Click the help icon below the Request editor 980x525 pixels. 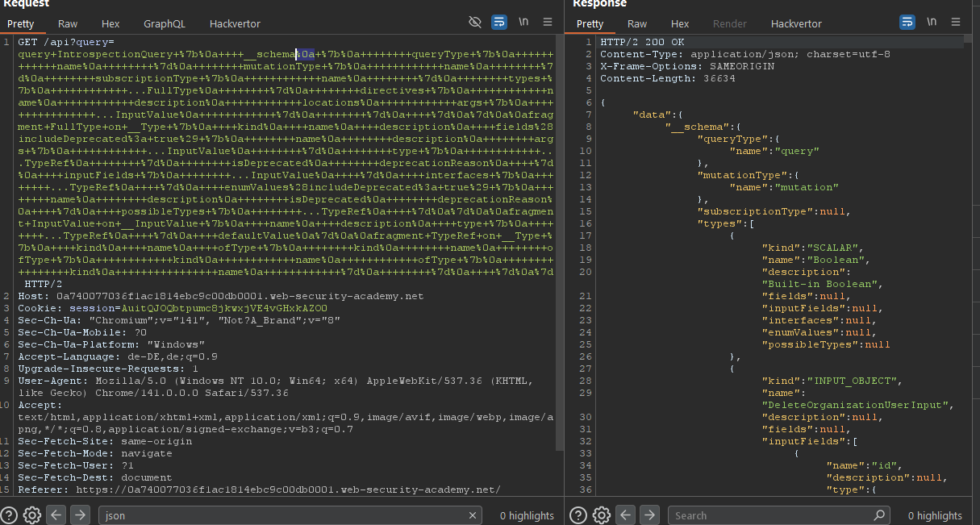coord(10,515)
